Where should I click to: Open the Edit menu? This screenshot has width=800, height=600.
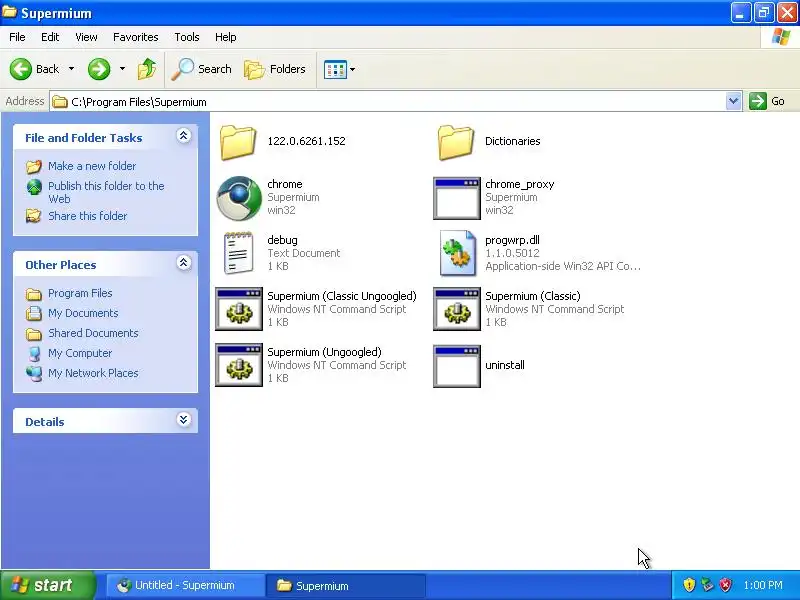(x=50, y=37)
